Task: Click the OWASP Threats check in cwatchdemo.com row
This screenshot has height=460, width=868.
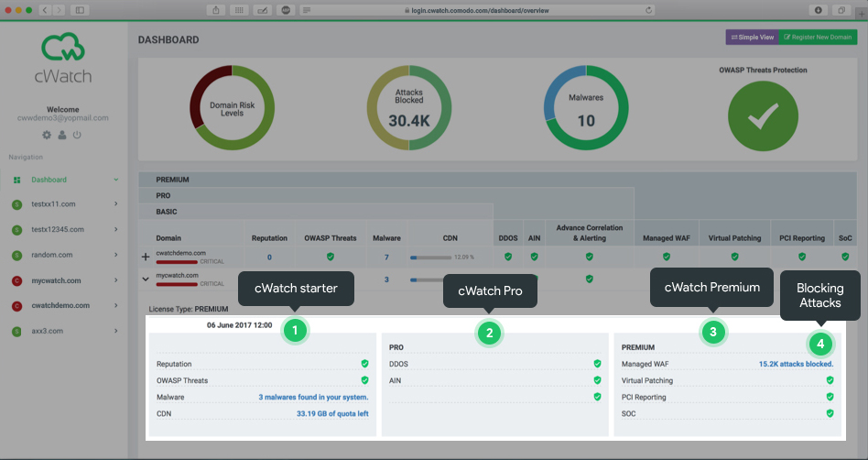Action: click(331, 257)
